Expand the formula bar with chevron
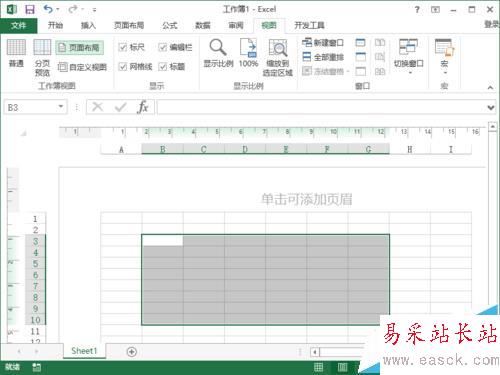500x375 pixels. 491,108
